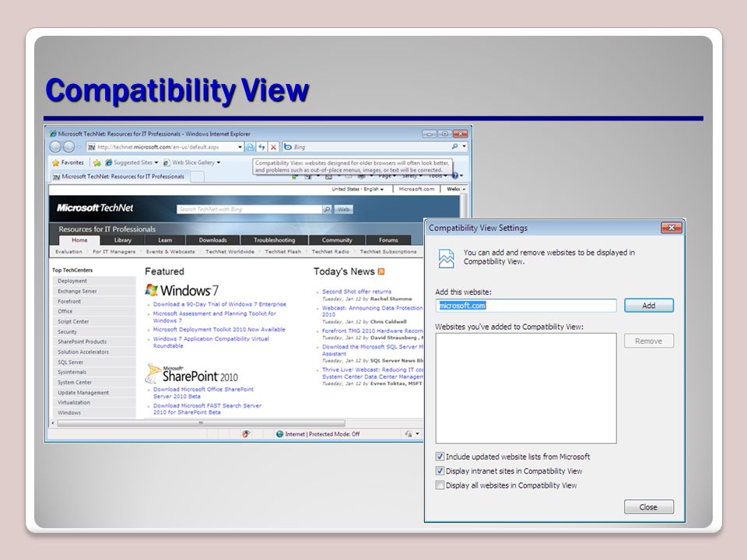Open recent pages dropdown beside Forward button
Image resolution: width=747 pixels, height=560 pixels.
click(79, 147)
